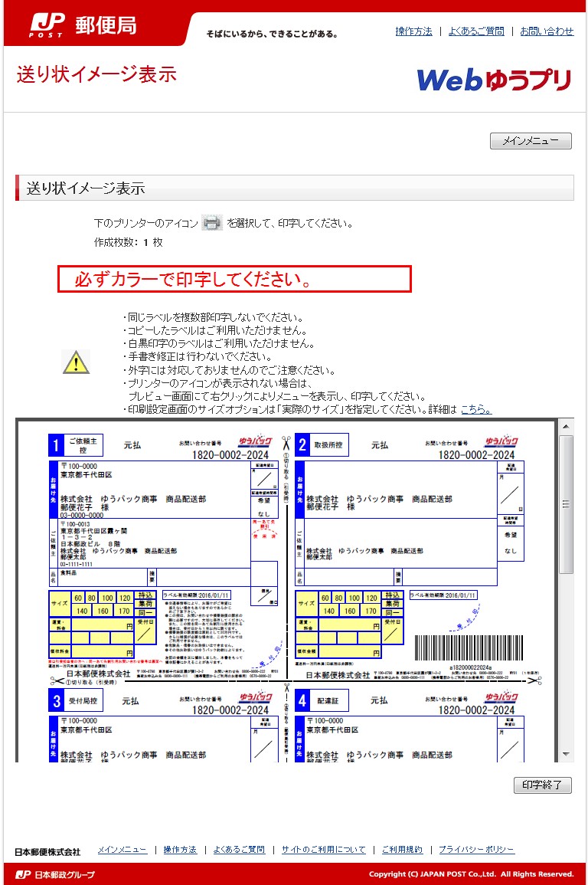Click the preview vertical scrollbar thumb
Screen dimensions: 588x885
(x=566, y=504)
